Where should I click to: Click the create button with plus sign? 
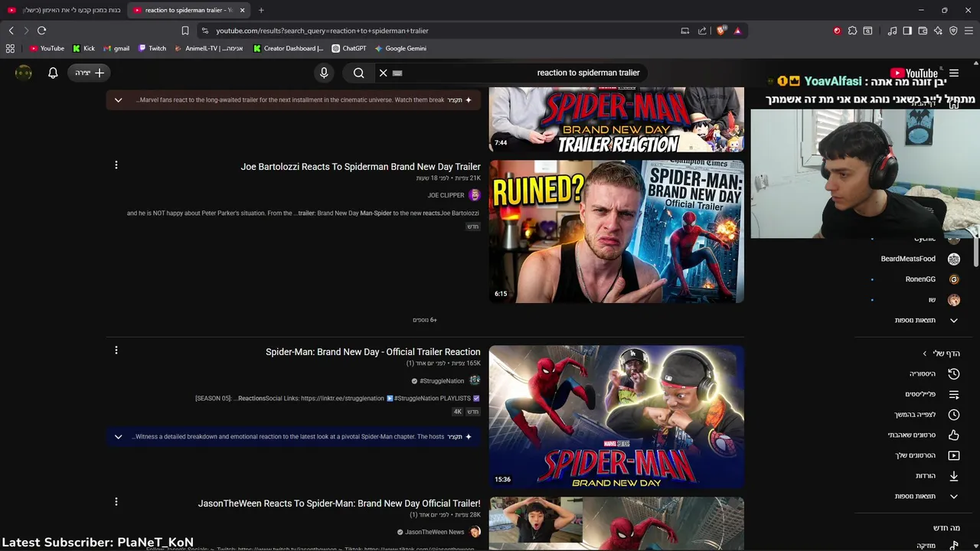coord(90,73)
